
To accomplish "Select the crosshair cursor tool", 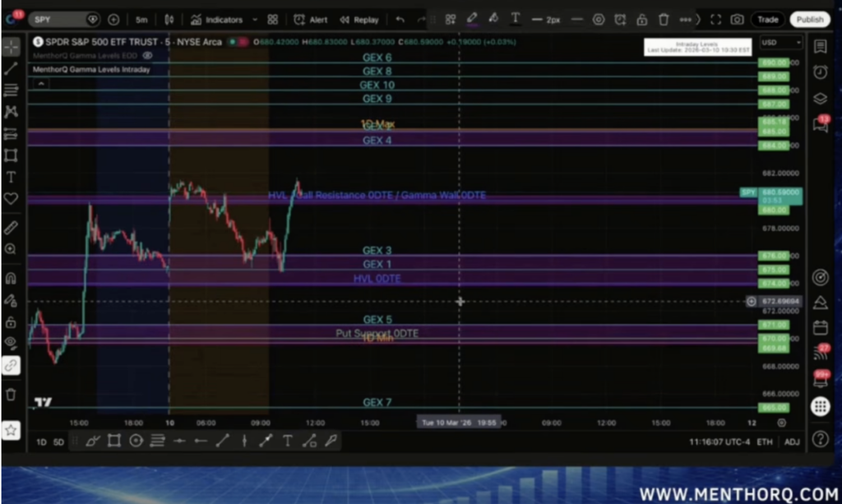I will 12,47.
